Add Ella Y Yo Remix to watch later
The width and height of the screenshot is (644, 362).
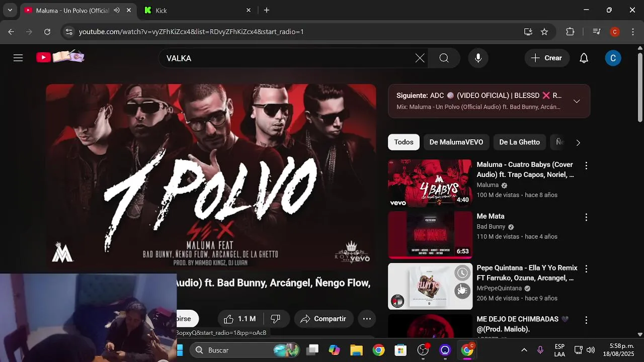coord(462,273)
